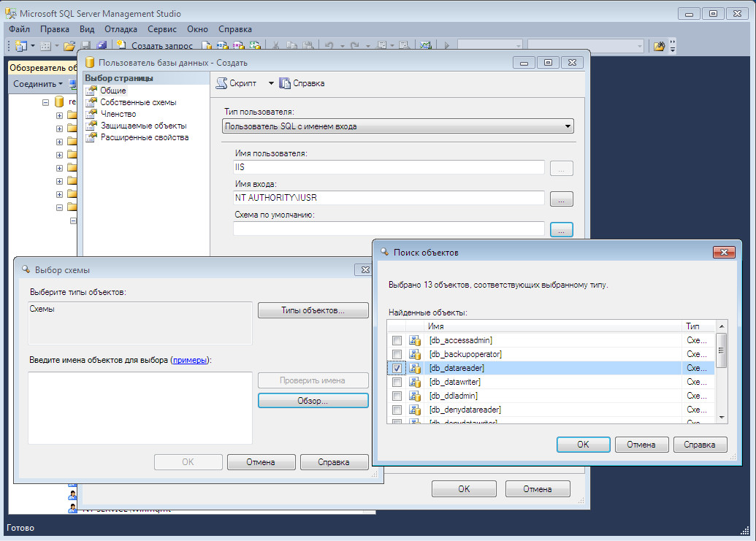Click the Execute play triangle icon

point(447,46)
